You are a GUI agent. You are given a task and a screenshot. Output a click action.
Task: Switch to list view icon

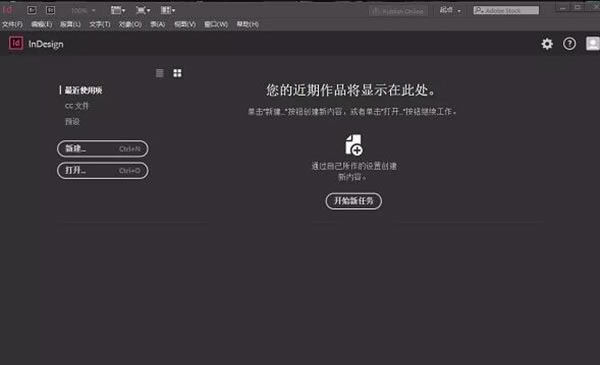tap(160, 73)
